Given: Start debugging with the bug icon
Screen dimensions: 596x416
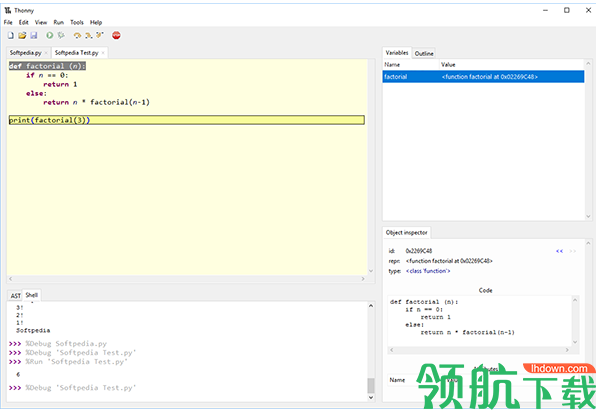Looking at the screenshot, I should [x=61, y=35].
